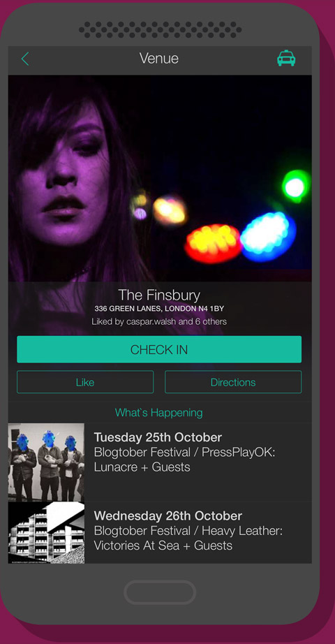Viewport: 335px width, 644px height.
Task: Open 'Liked by caspar.walsh and 6 others'
Action: tap(159, 321)
